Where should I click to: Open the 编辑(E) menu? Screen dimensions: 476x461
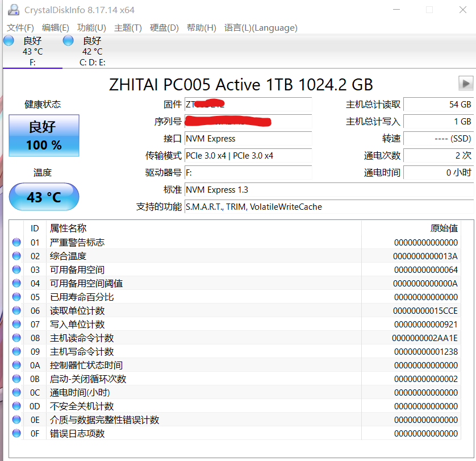56,28
